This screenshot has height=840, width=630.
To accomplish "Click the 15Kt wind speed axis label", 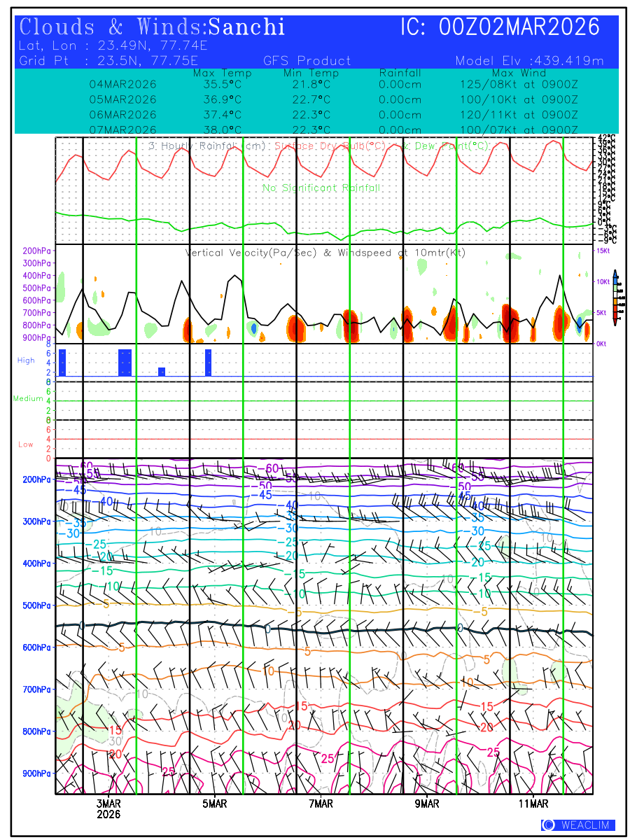I will tap(603, 251).
